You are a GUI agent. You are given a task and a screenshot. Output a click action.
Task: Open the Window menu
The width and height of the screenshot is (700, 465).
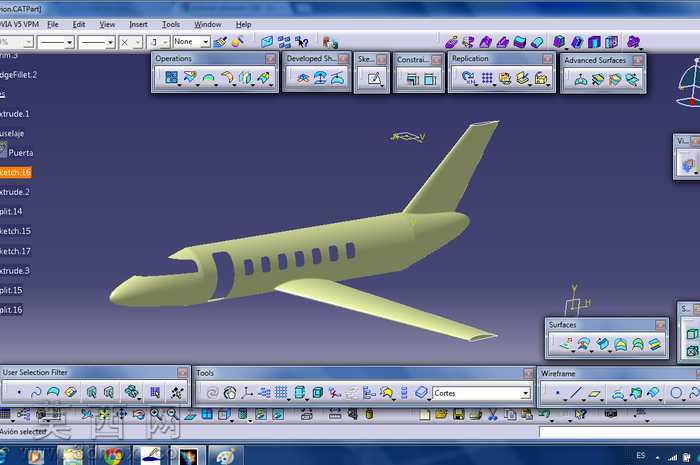[x=208, y=25]
